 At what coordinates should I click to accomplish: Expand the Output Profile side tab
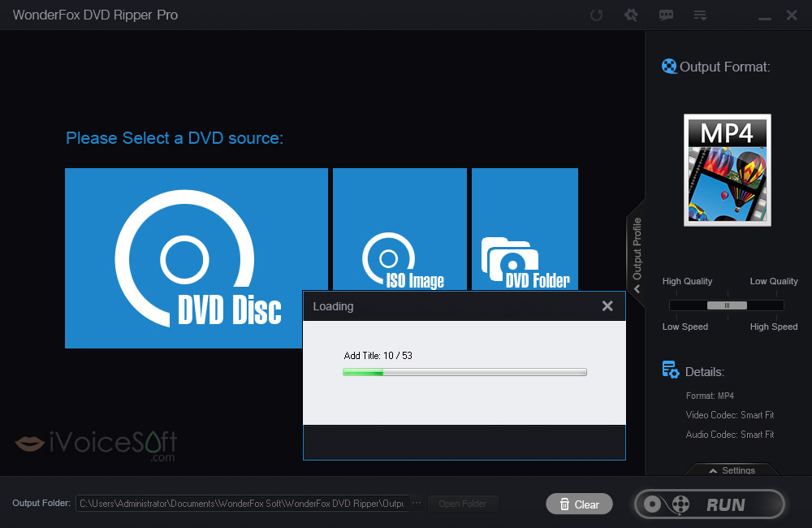pos(637,254)
